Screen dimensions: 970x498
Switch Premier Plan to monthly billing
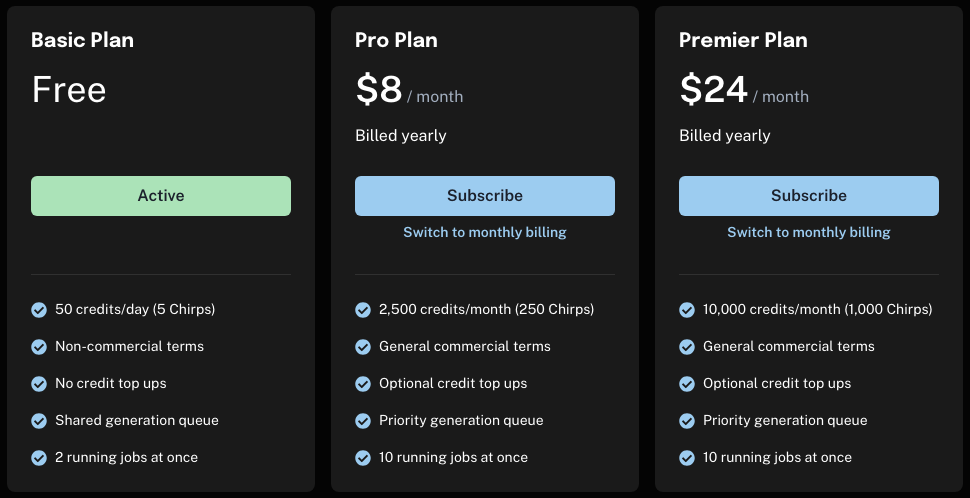809,232
